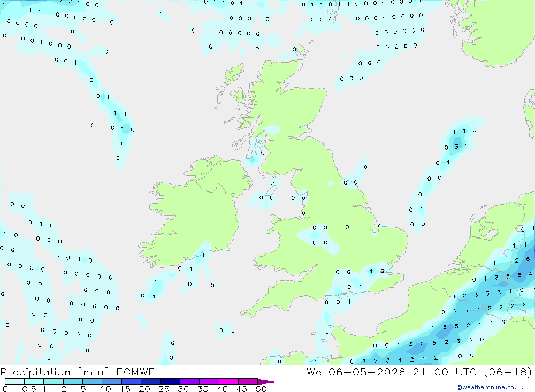535x392 pixels.
Task: Choose the 20–25 mm legend swatch
Action: coord(150,381)
